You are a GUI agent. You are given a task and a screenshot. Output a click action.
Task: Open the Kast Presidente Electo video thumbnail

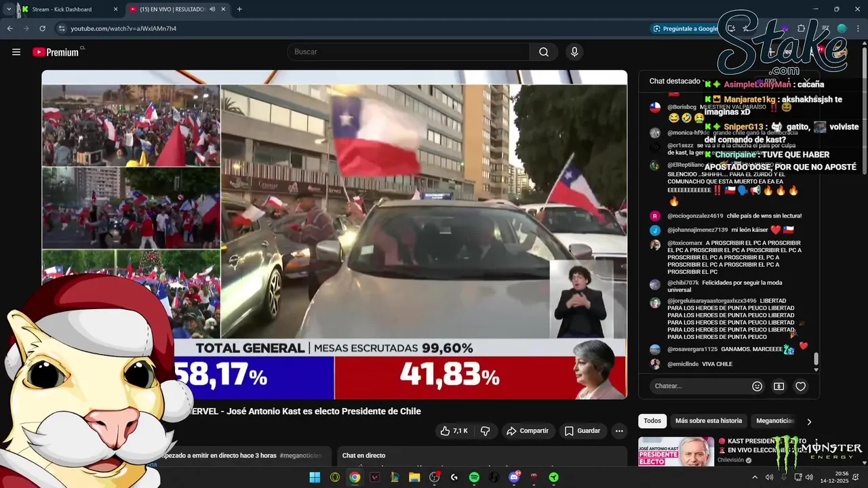[676, 451]
